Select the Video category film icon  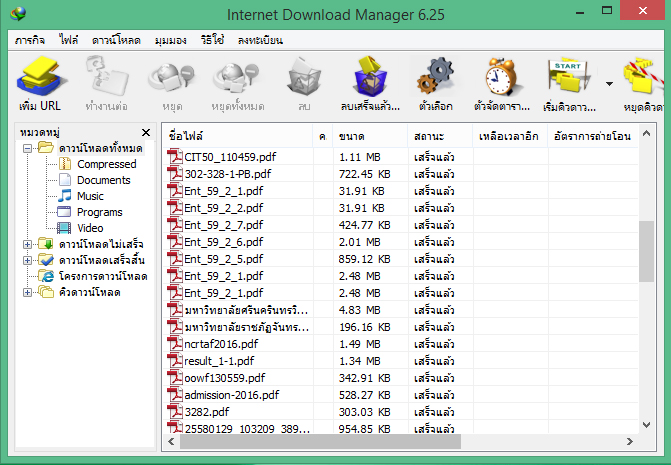[x=64, y=228]
